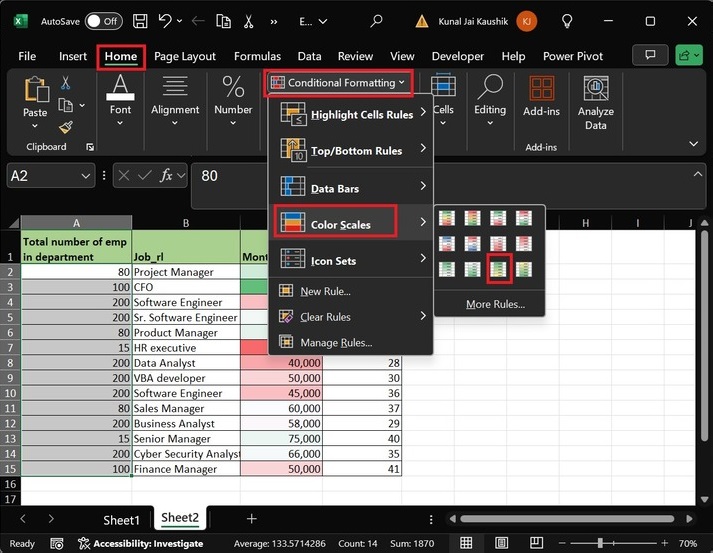Click the Undo arrow icon
Image resolution: width=713 pixels, height=553 pixels.
click(x=165, y=20)
